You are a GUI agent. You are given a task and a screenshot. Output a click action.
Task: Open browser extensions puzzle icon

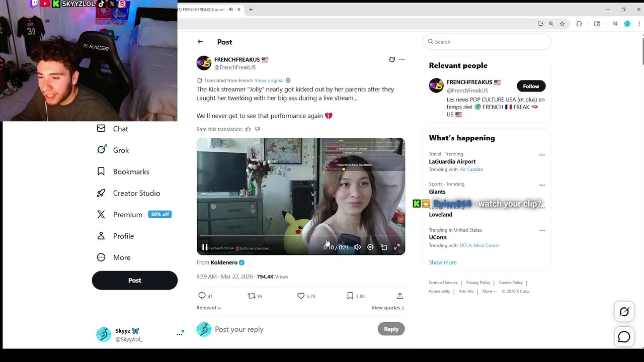579,24
